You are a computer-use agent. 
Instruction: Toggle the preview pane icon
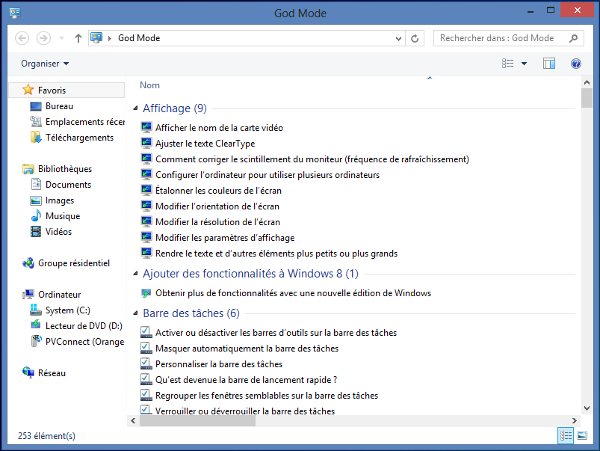coord(549,64)
